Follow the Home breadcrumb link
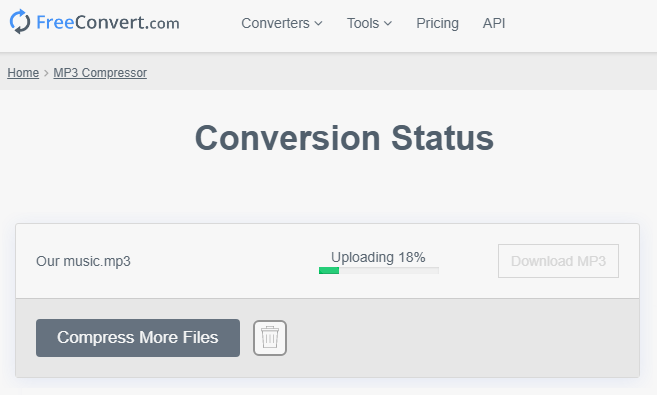This screenshot has width=657, height=395. [x=23, y=73]
